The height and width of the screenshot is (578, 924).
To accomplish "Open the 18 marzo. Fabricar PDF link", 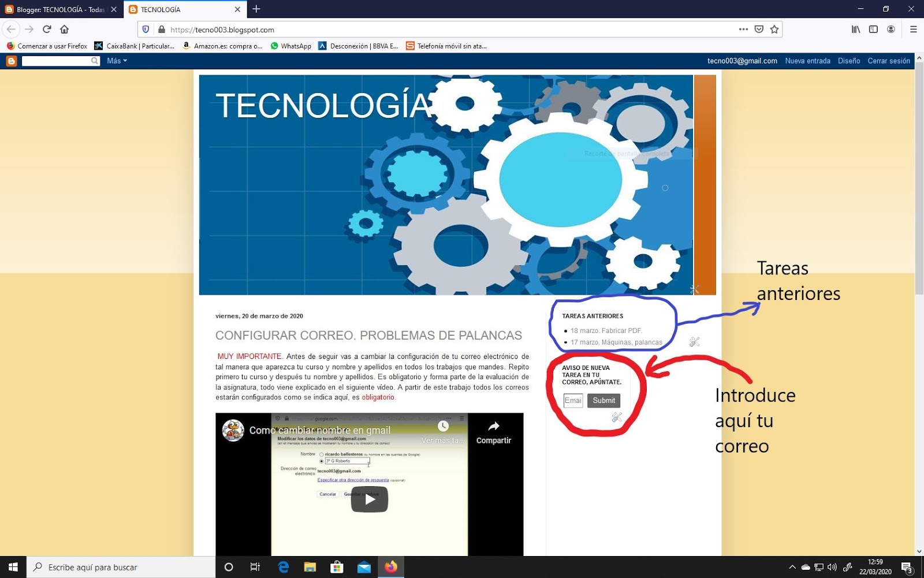I will click(608, 331).
